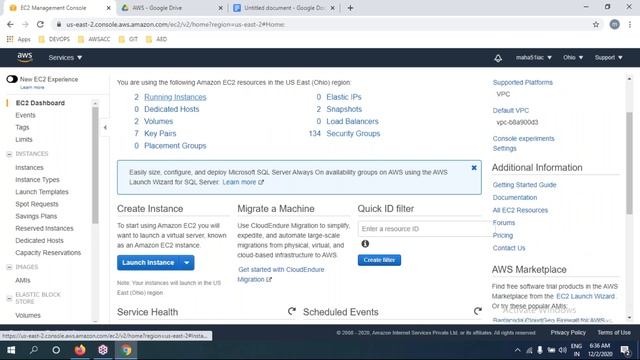Show hidden system tray icons chevron
640x360 pixels.
pyautogui.click(x=517, y=350)
